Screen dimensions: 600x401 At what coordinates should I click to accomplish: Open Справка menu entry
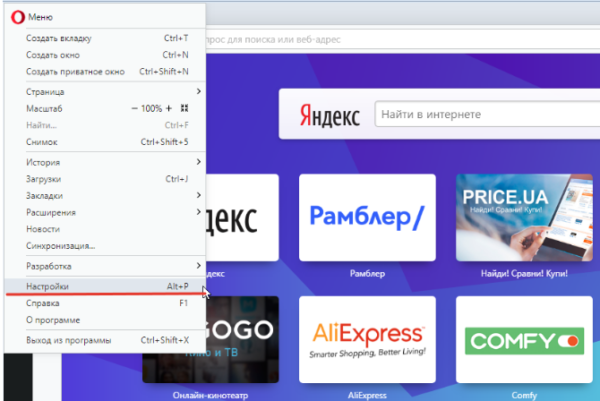[105, 303]
